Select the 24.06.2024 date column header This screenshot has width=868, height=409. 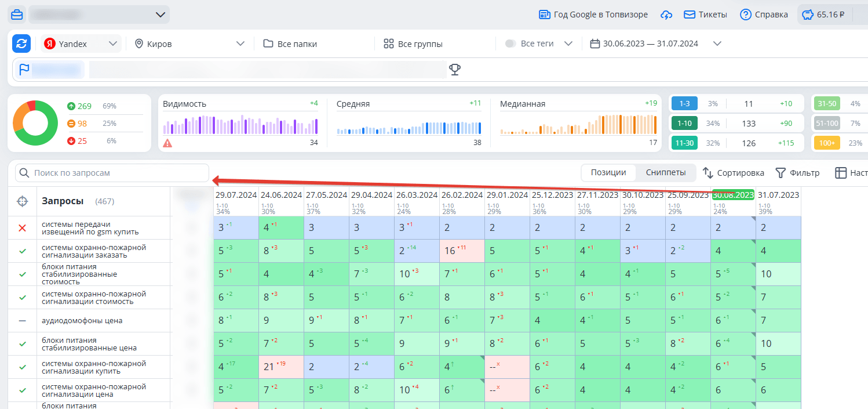pos(281,195)
